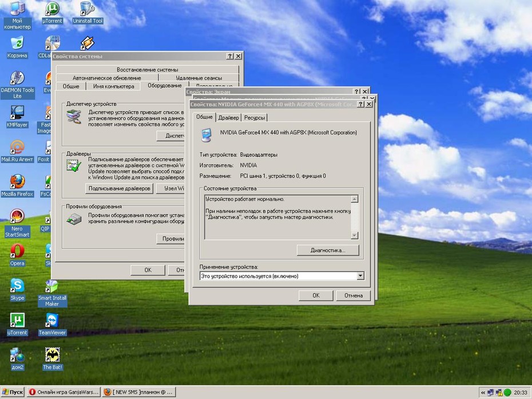532x399 pixels.
Task: Click the help button in System Properties titlebar
Action: [230, 56]
